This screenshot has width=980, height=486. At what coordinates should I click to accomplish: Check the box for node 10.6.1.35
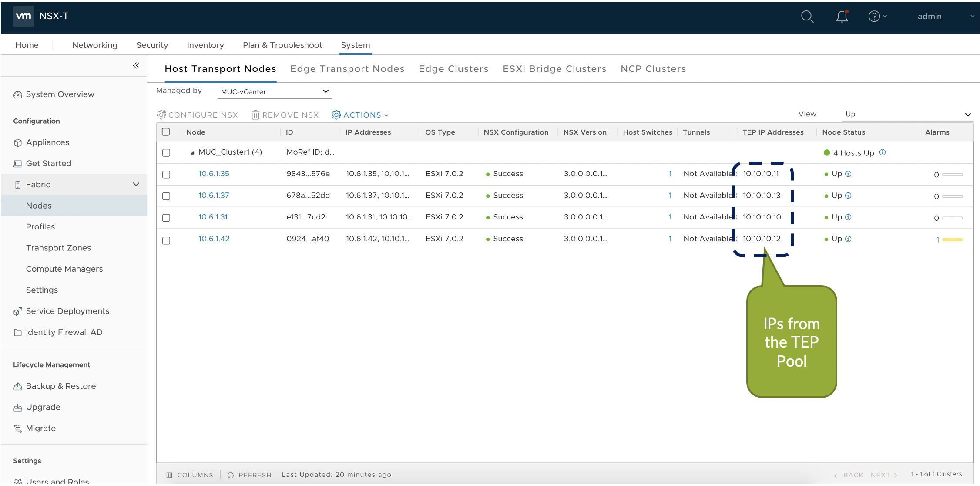[166, 174]
